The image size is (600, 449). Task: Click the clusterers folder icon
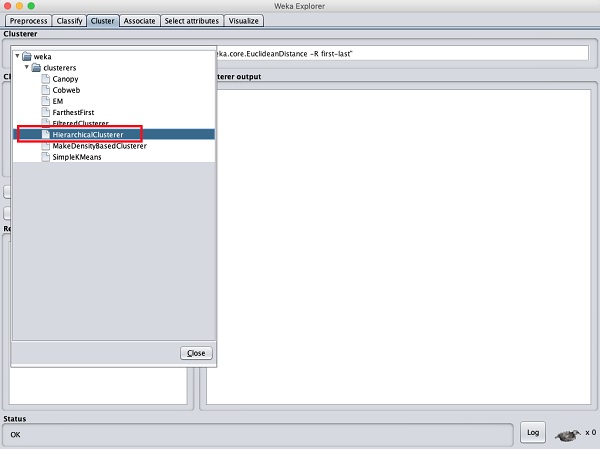36,68
